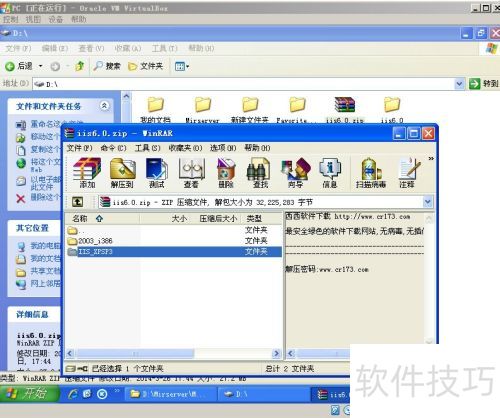Click the Start (开始) button
The image size is (500, 418).
tap(30, 394)
